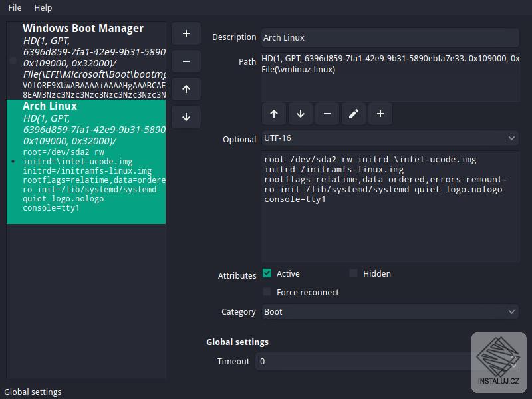532x399 pixels.
Task: Enable the Hidden attribute checkbox
Action: click(353, 273)
